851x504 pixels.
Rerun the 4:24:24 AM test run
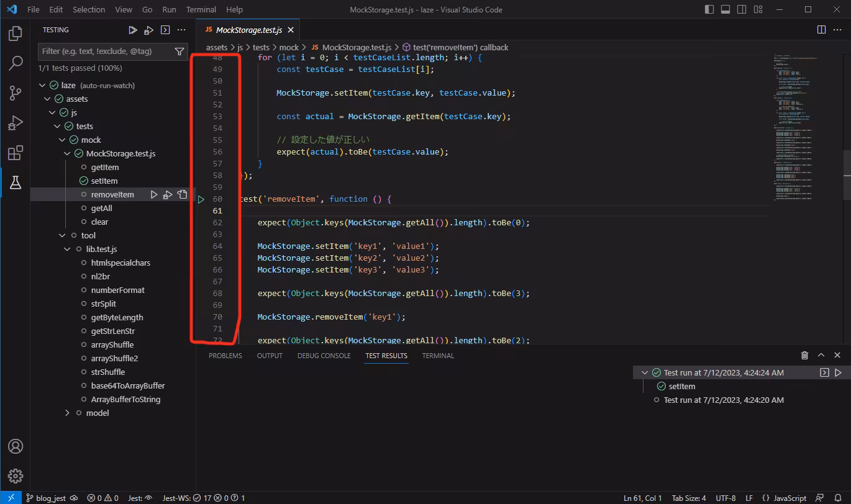point(838,373)
